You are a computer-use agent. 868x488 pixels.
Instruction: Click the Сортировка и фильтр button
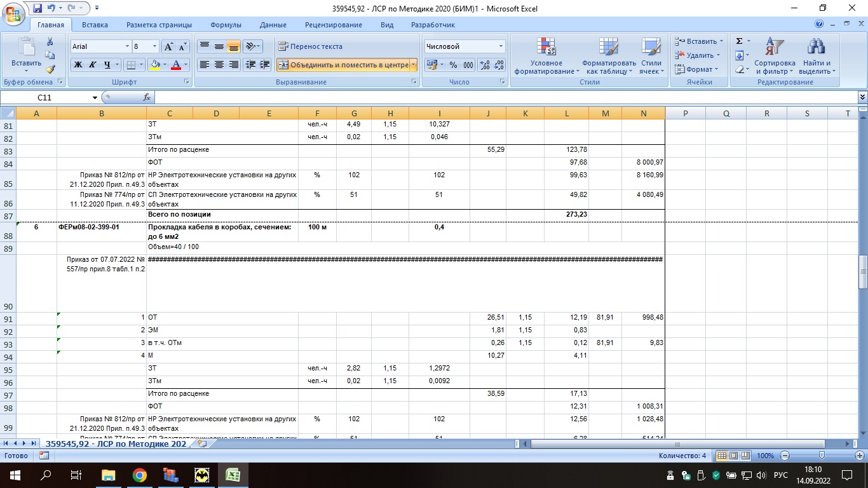(775, 56)
